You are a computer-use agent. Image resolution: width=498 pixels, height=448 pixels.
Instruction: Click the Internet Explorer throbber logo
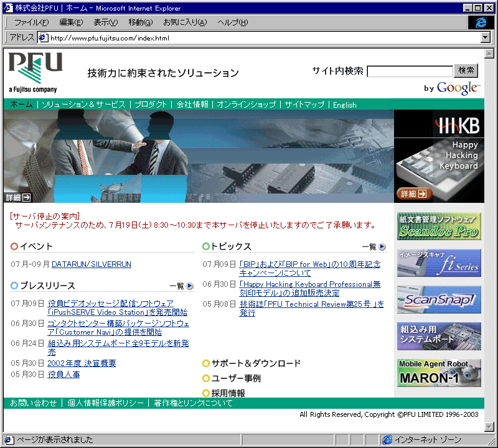click(x=481, y=22)
